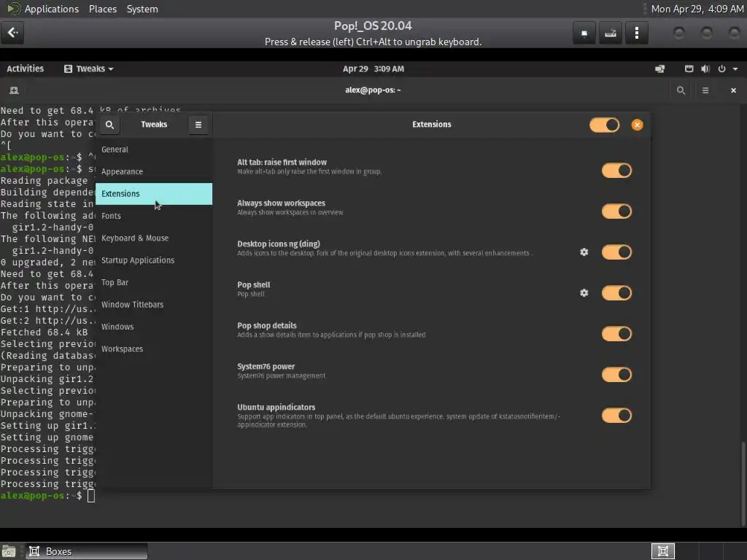Viewport: 747px width, 560px height.
Task: Open the host Places menu
Action: coord(103,9)
